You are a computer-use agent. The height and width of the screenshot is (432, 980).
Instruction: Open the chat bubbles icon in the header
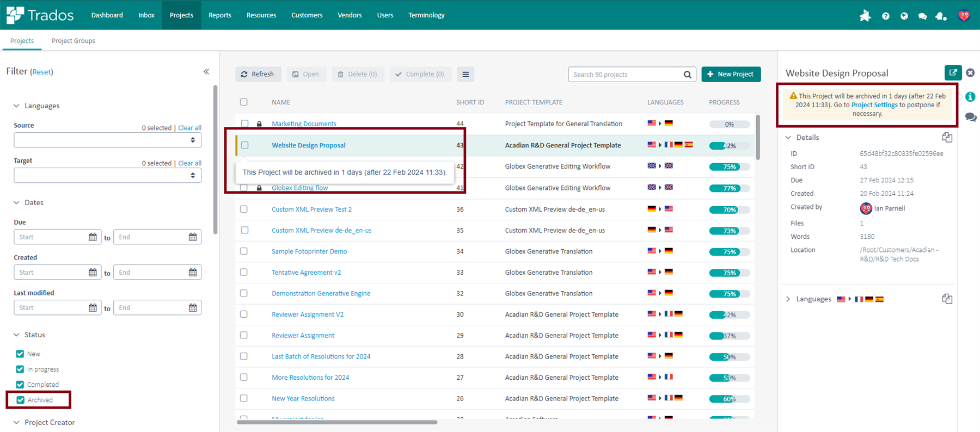pos(922,16)
